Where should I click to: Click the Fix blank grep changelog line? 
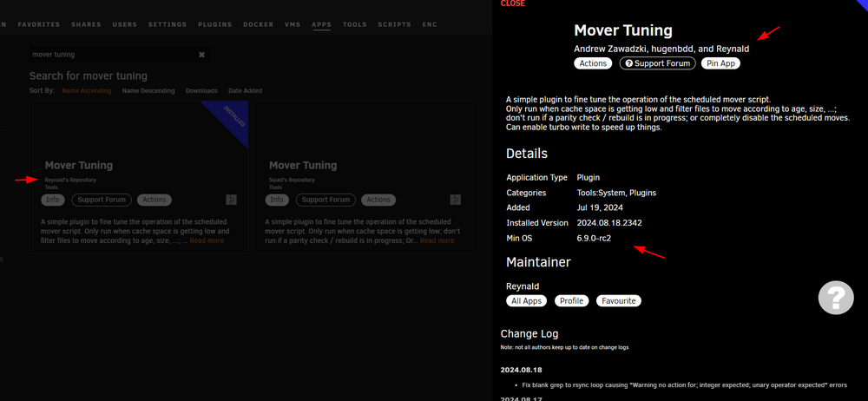pos(685,385)
